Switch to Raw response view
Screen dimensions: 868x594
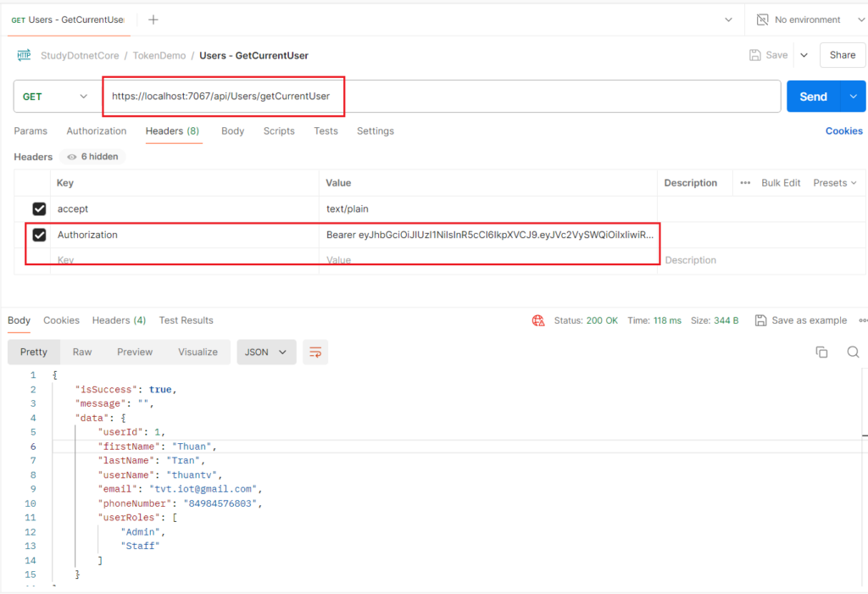(82, 353)
